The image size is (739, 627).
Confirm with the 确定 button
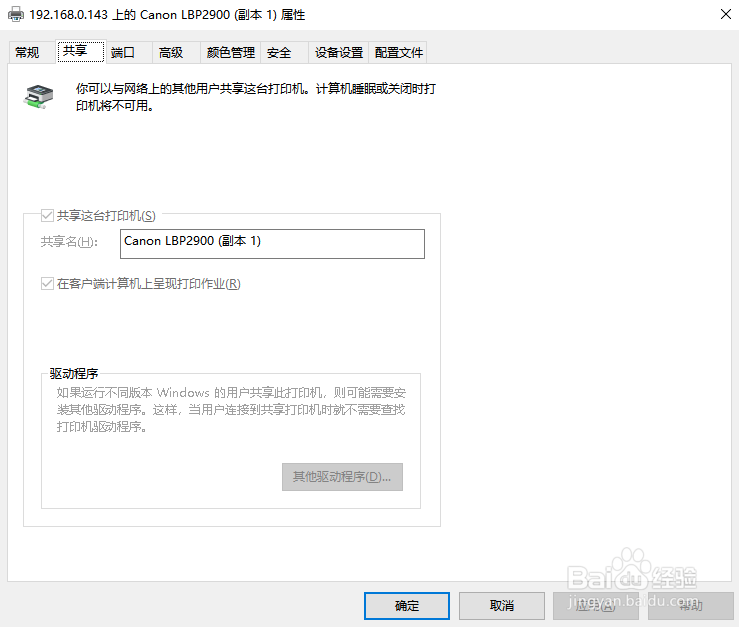[x=407, y=606]
